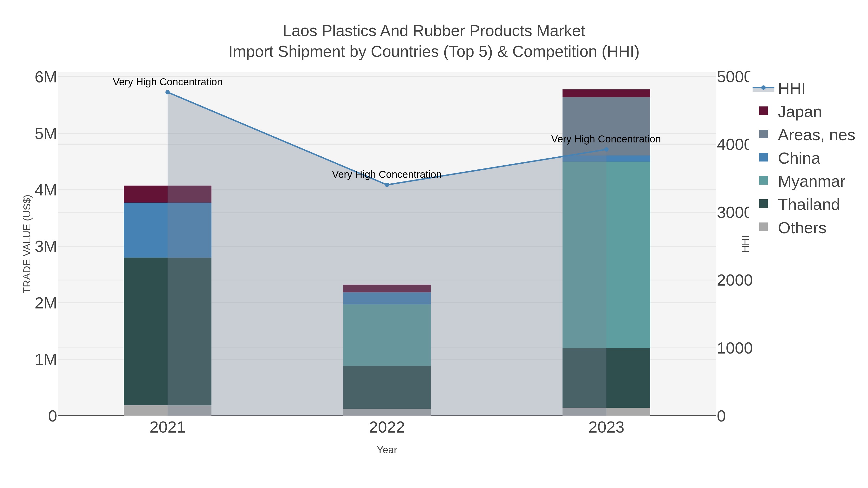Click the 2022 China bar segment
The image size is (868, 488).
point(387,298)
